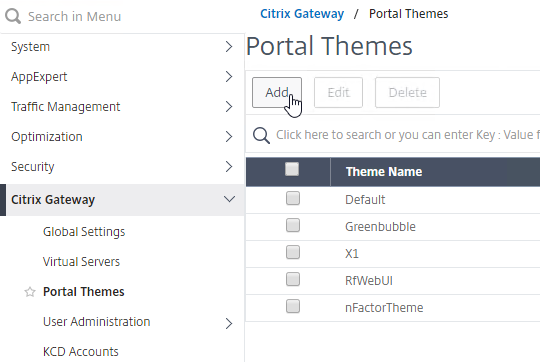Expand the Traffic Management chevron

pos(229,106)
